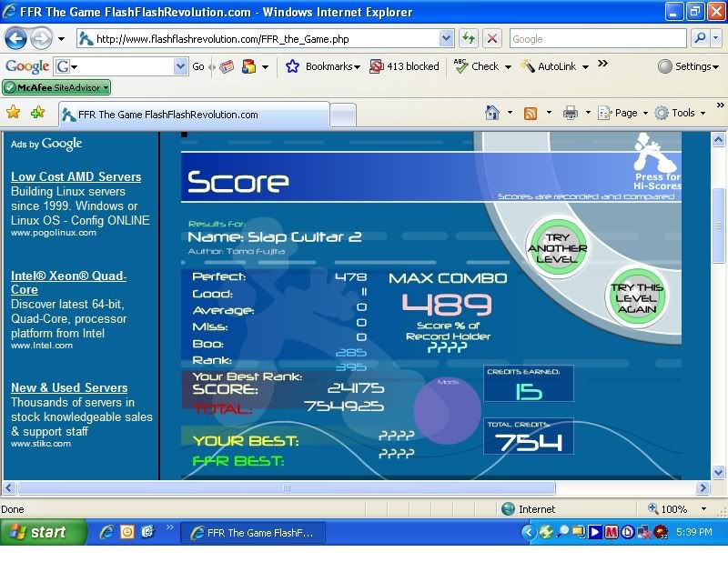Toggle Google toolbar spell Check
This screenshot has height=572, width=728.
pos(477,66)
